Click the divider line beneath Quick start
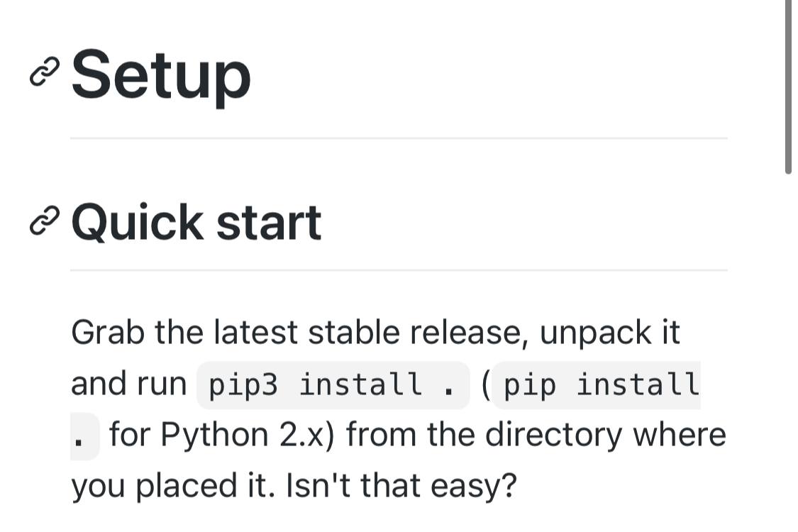Screen dimensions: 798x532 tap(399, 270)
